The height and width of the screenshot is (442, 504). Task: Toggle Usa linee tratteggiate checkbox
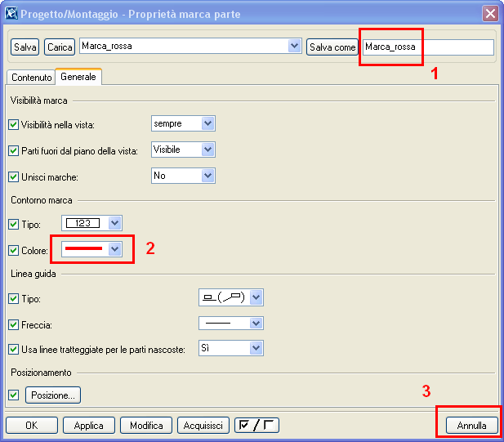point(14,349)
